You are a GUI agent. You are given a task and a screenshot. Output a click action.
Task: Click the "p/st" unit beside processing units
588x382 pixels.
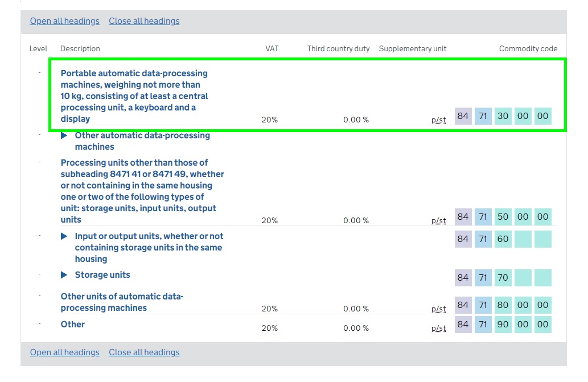439,221
